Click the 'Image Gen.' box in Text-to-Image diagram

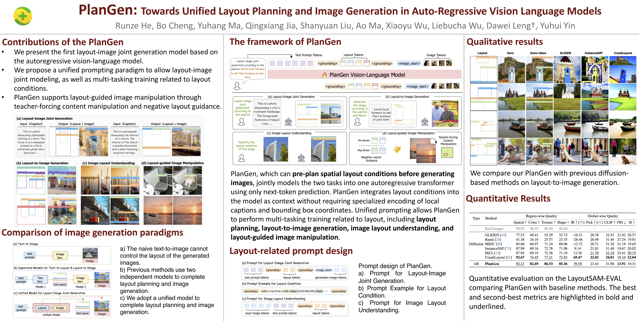pyautogui.click(x=60, y=256)
